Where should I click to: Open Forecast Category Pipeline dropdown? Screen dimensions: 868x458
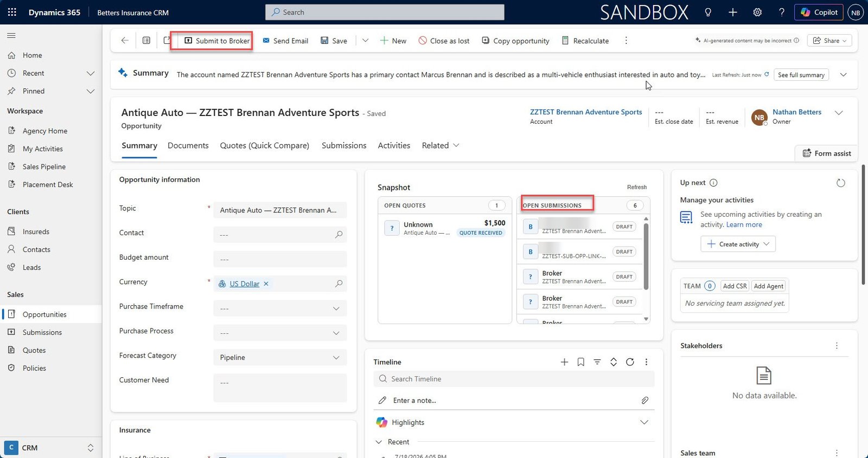tap(280, 357)
